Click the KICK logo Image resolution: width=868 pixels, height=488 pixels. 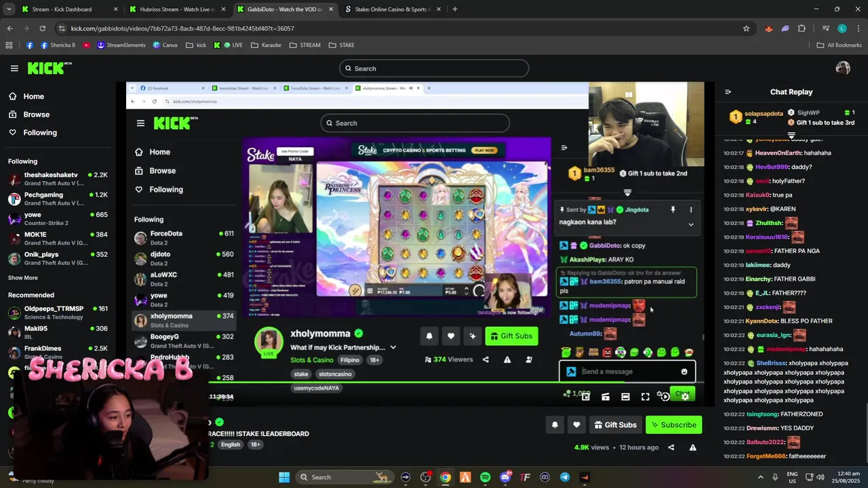click(x=49, y=68)
